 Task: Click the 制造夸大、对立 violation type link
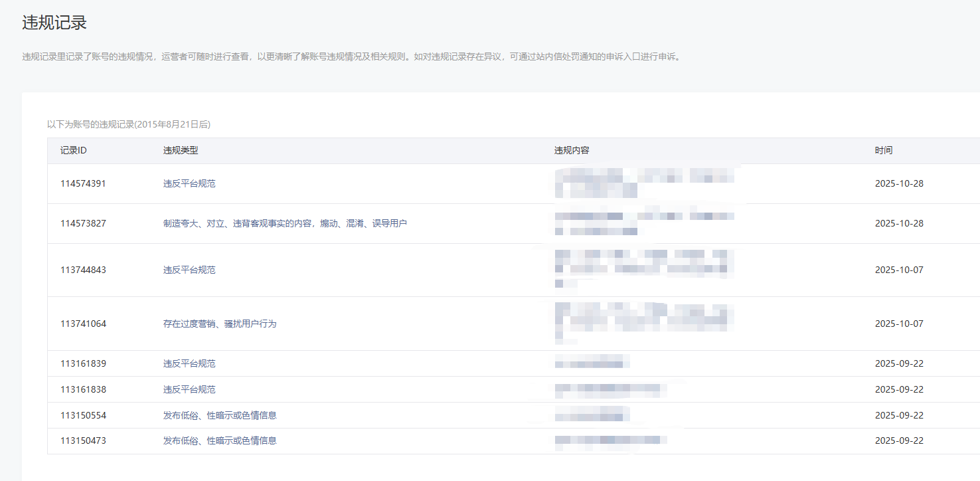pyautogui.click(x=285, y=223)
